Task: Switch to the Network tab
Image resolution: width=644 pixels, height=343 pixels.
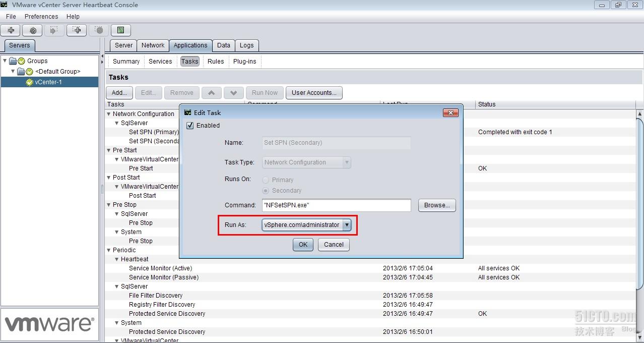Action: (x=153, y=45)
